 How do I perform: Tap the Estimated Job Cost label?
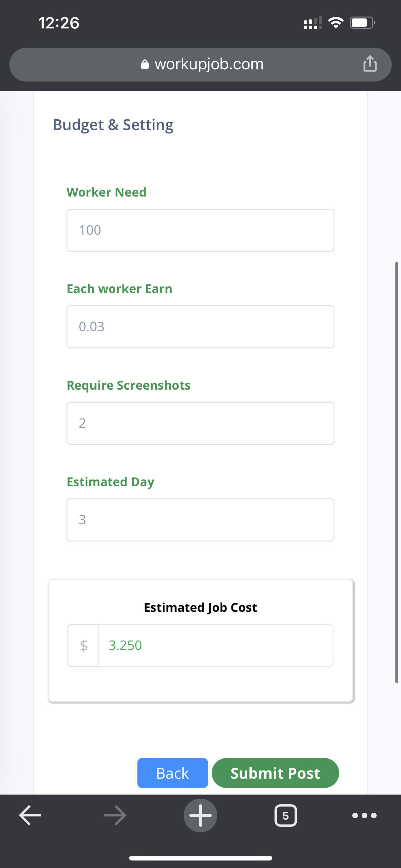click(x=200, y=607)
